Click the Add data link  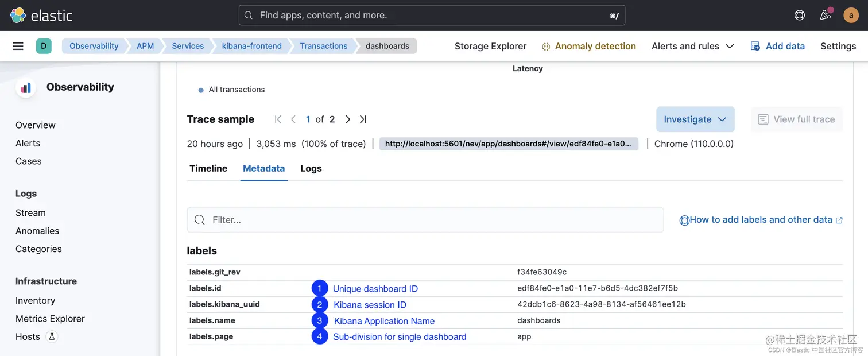click(778, 46)
